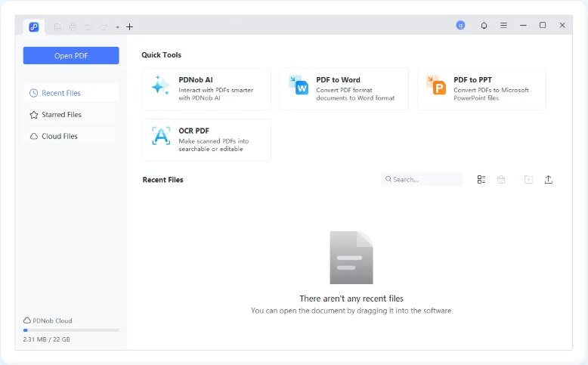Click the Quick Tools heading
The width and height of the screenshot is (588, 365).
click(x=161, y=54)
